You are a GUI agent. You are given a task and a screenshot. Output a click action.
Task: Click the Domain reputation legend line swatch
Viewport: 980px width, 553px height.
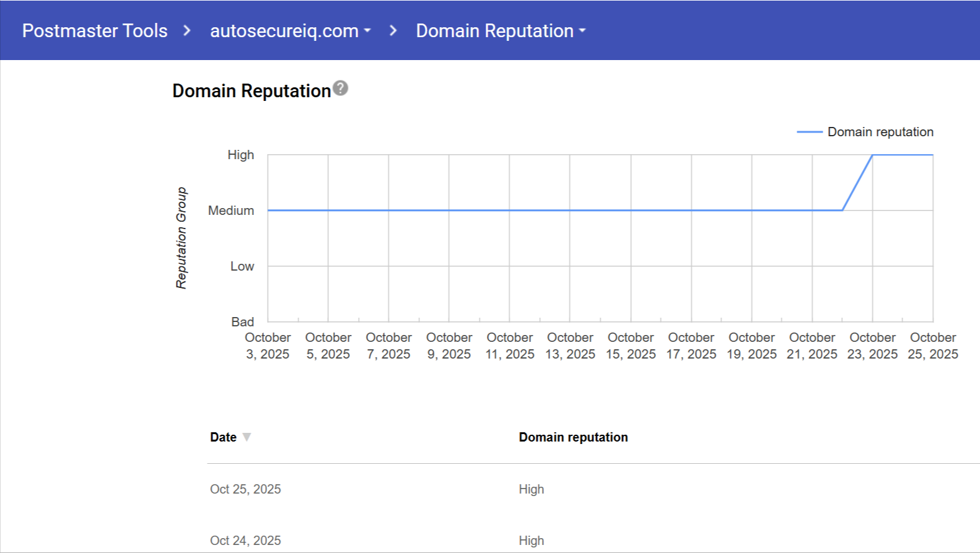coord(809,132)
